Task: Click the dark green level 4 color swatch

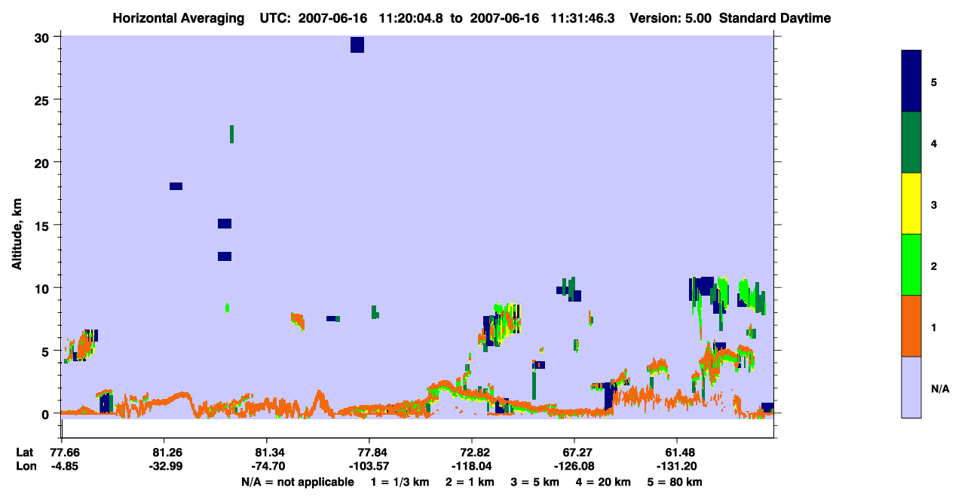Action: pos(911,143)
